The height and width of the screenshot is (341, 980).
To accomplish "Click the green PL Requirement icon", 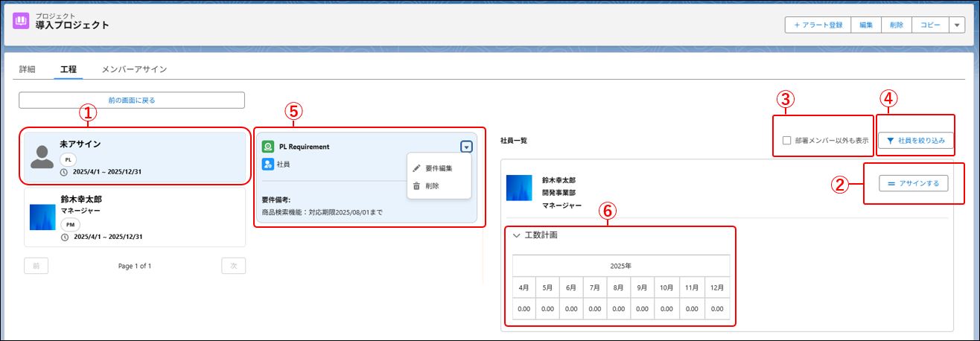I will 268,147.
